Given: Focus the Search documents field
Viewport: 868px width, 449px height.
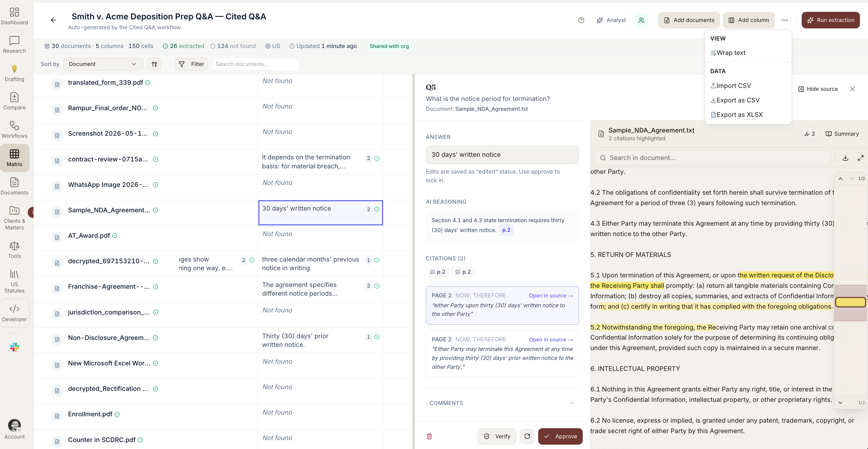Looking at the screenshot, I should tap(255, 64).
